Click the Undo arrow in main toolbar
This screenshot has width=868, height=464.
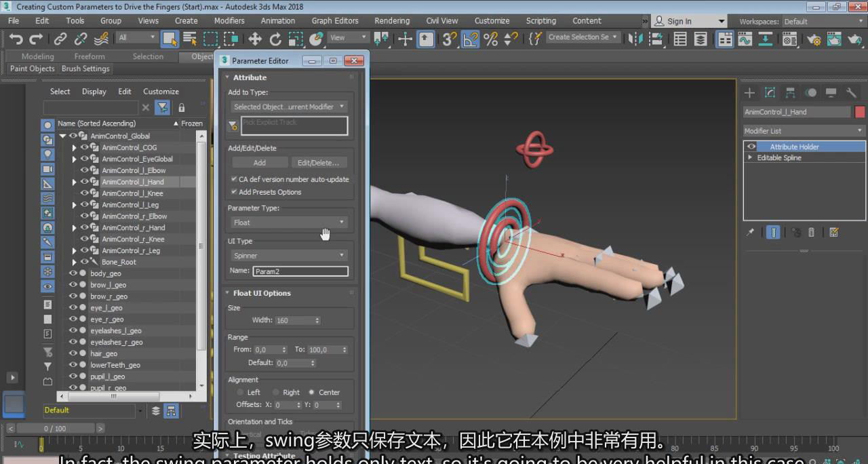[16, 39]
